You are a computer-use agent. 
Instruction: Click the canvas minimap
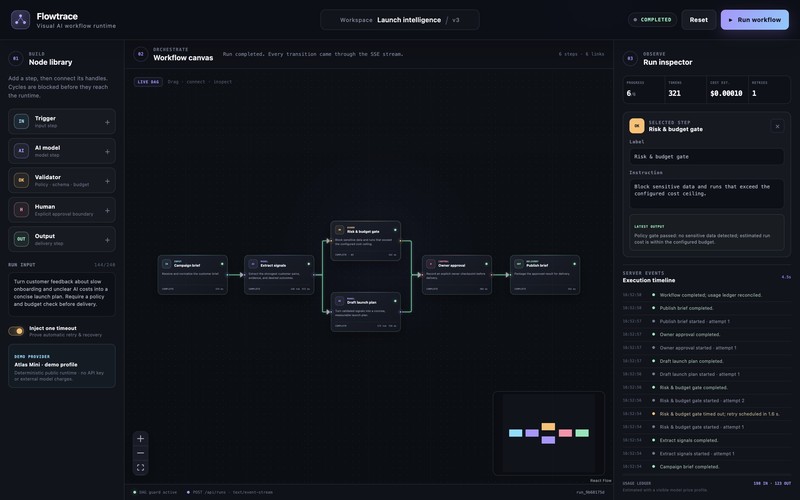coord(548,433)
